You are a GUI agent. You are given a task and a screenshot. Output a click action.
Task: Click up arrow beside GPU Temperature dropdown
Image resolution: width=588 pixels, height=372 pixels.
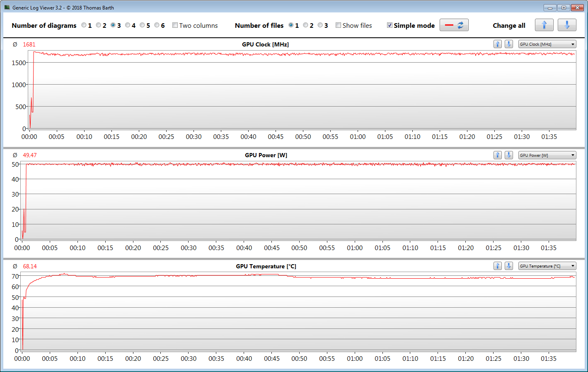(498, 266)
